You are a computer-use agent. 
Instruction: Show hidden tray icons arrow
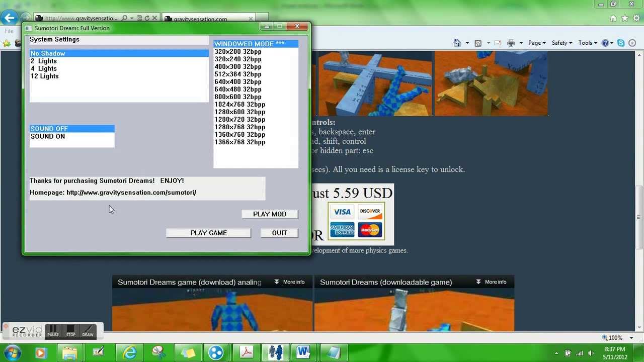tap(556, 353)
